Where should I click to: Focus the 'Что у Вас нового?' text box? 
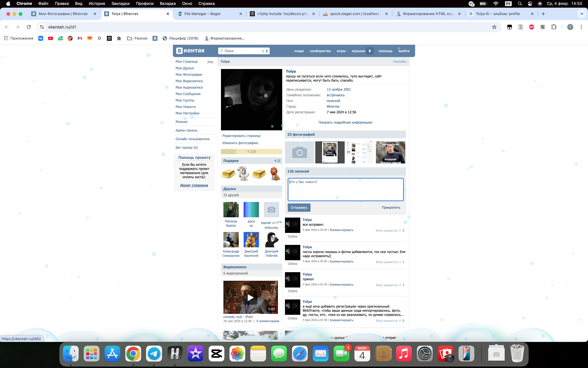(345, 190)
